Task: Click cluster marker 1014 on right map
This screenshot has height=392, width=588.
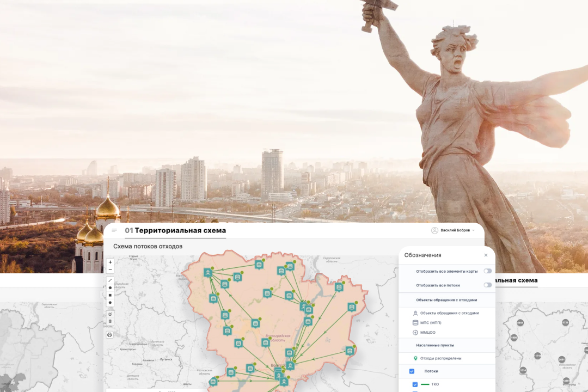Action: (523, 370)
